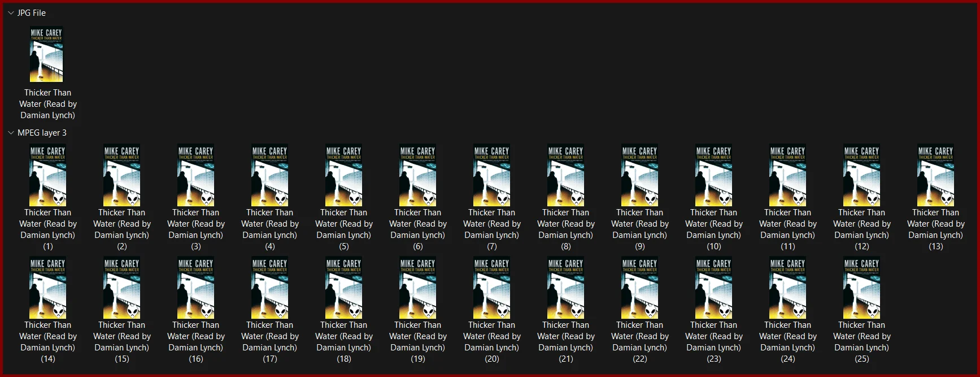This screenshot has width=980, height=377.
Task: Click file name label ending in (8)
Action: [566, 229]
